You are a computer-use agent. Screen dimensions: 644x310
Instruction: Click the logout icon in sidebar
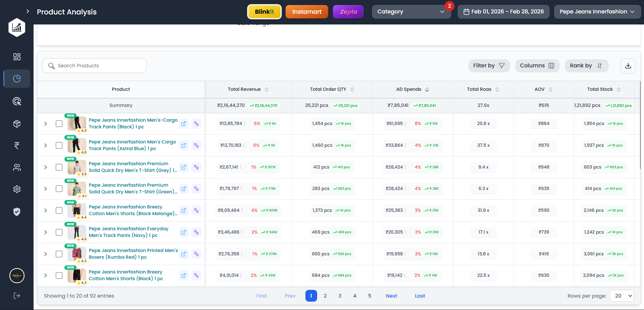pyautogui.click(x=17, y=296)
